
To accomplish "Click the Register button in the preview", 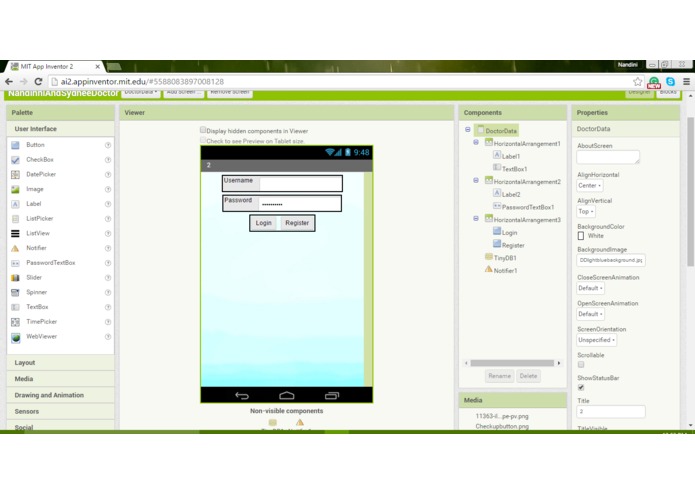I will [297, 223].
